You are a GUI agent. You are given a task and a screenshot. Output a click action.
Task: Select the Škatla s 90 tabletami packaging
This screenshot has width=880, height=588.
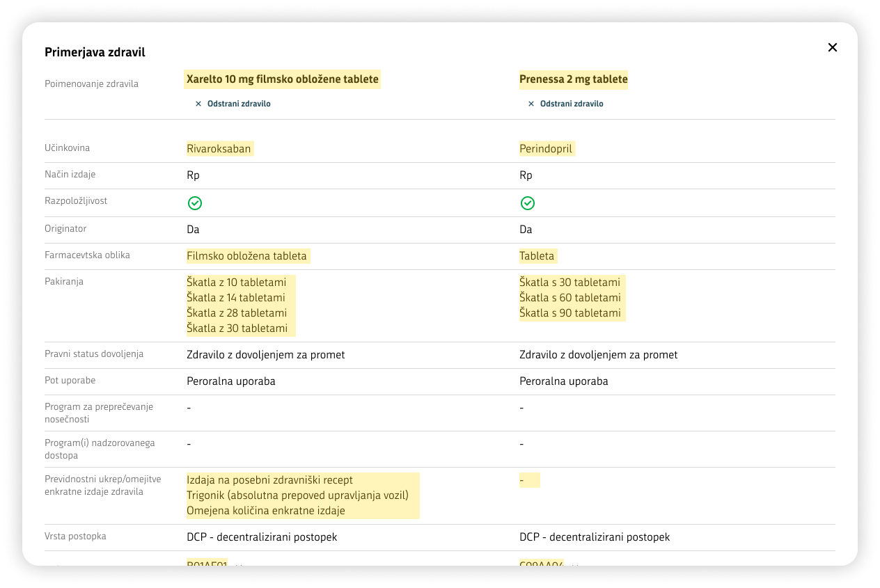click(570, 313)
